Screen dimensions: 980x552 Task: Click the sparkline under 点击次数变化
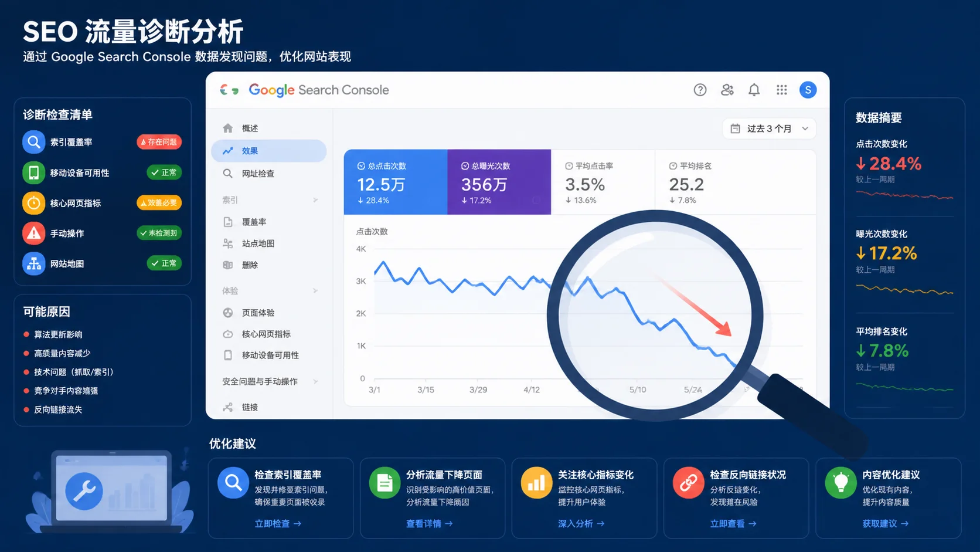[x=905, y=195]
